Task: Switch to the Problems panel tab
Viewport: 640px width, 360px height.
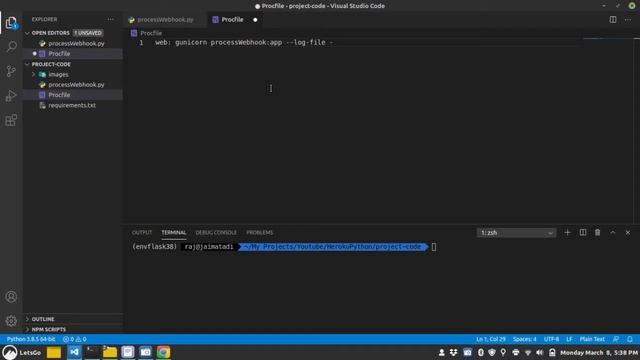Action: coord(260,233)
